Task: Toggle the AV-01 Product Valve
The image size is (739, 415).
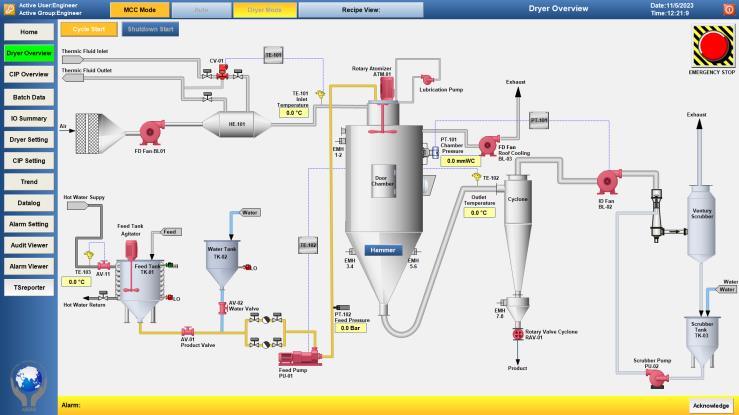Action: click(187, 330)
